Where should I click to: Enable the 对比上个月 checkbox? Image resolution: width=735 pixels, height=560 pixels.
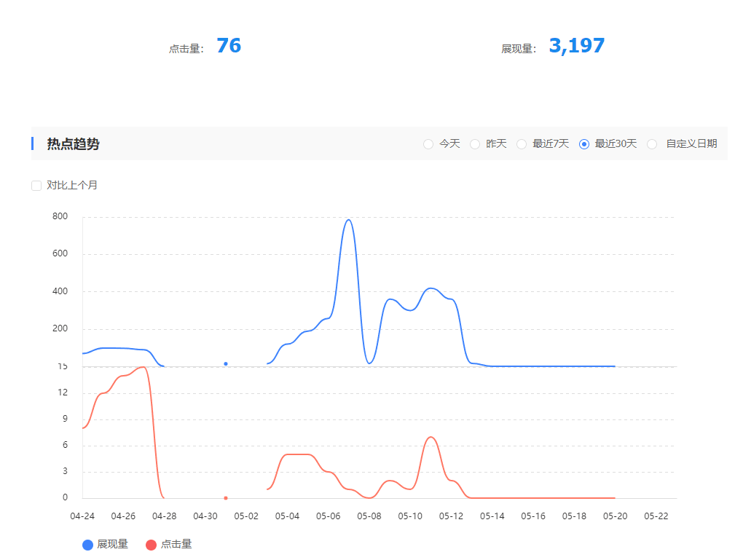(x=36, y=186)
